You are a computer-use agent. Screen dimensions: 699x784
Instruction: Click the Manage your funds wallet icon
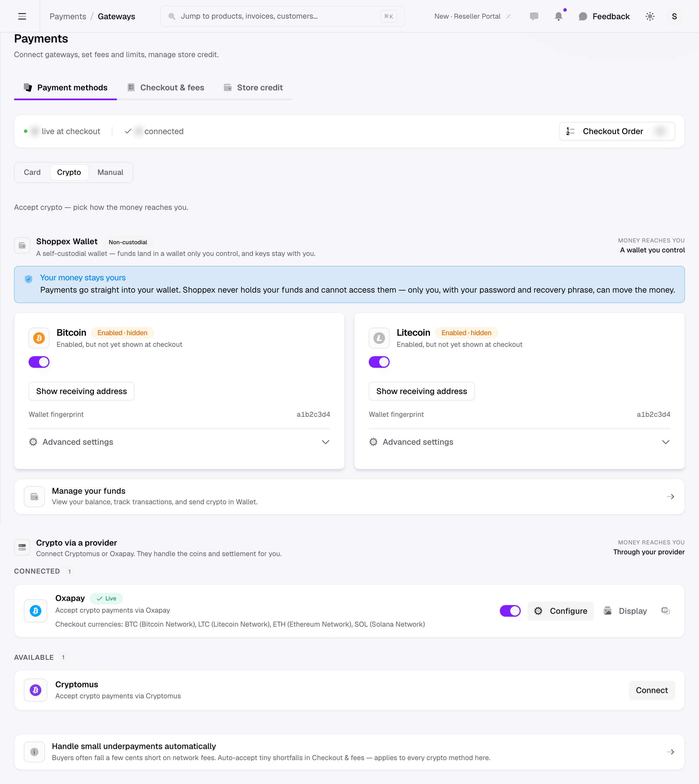(x=34, y=497)
